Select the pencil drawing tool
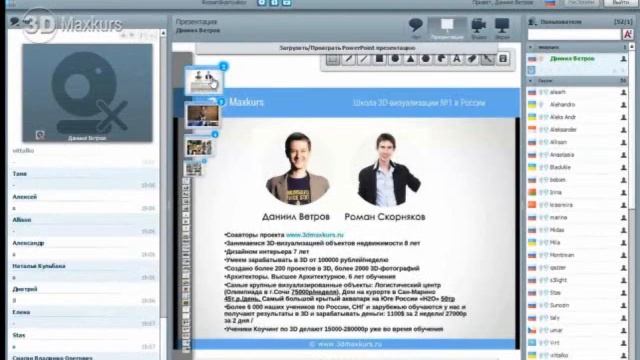Image resolution: width=640 pixels, height=360 pixels. coord(349,59)
